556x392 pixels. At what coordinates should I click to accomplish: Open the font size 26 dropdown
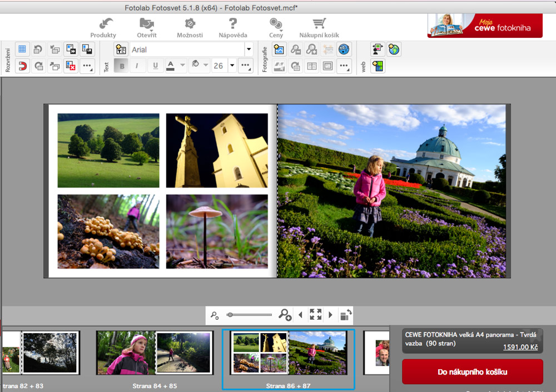(x=232, y=66)
